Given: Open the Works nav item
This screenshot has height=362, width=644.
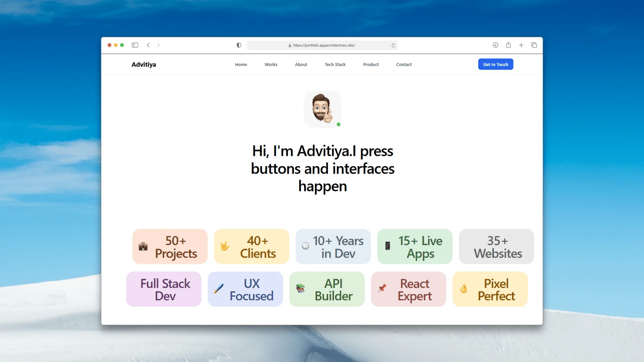Looking at the screenshot, I should [271, 64].
